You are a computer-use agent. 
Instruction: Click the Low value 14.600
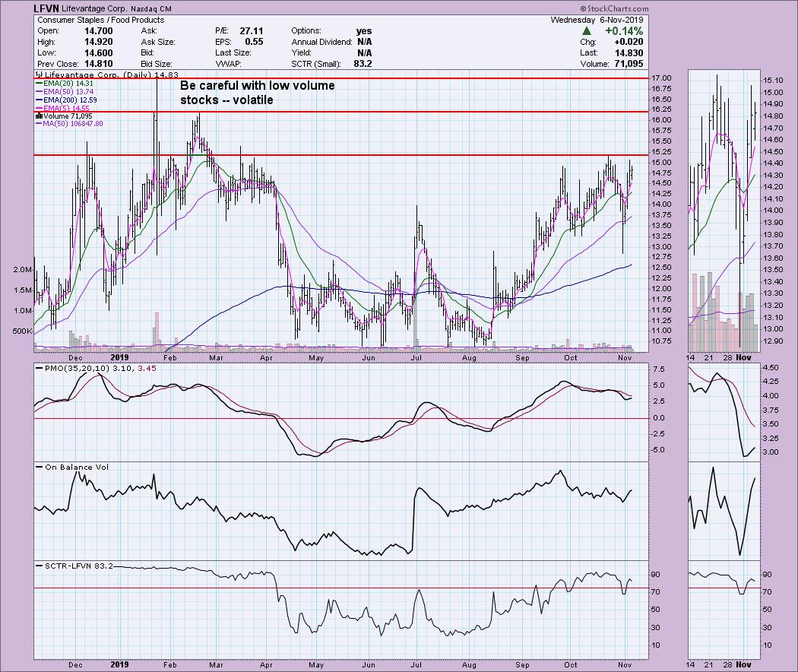coord(99,53)
